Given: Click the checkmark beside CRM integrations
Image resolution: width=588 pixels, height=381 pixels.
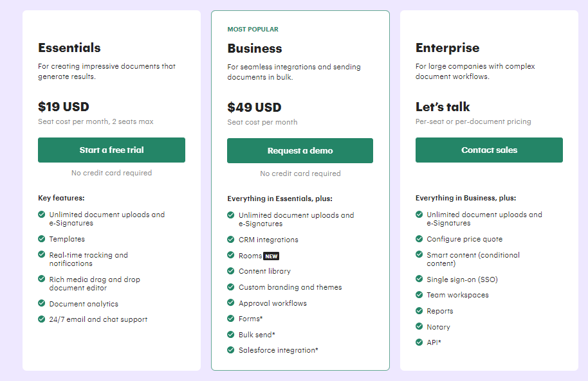Looking at the screenshot, I should pyautogui.click(x=231, y=240).
